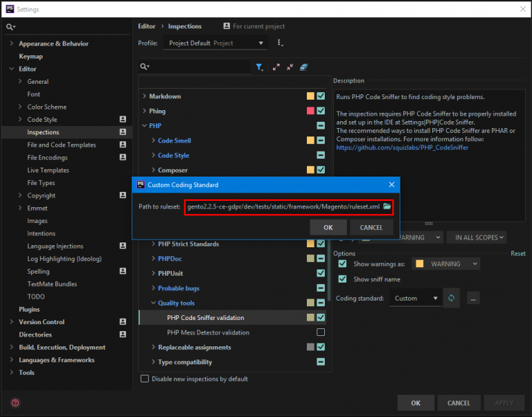Click project-level icon beside File and Code Templates
The width and height of the screenshot is (532, 417).
(x=123, y=145)
